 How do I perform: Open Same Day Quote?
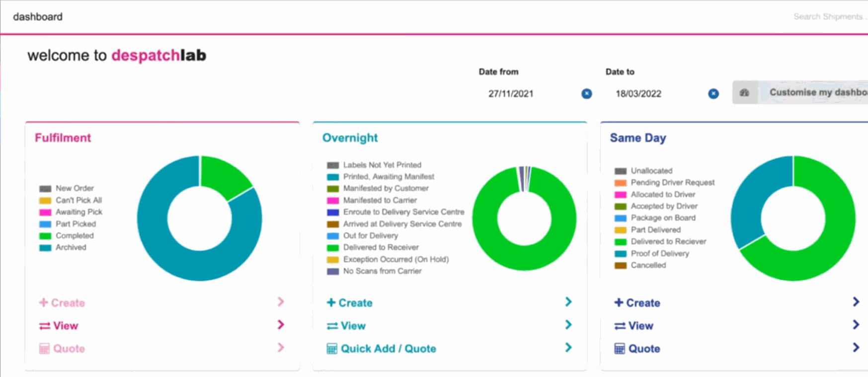(x=637, y=348)
